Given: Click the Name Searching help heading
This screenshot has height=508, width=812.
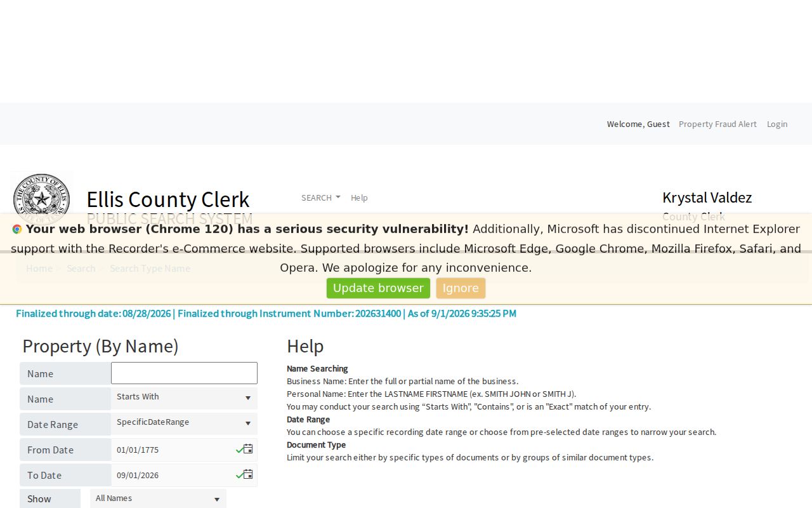Looking at the screenshot, I should click(317, 368).
